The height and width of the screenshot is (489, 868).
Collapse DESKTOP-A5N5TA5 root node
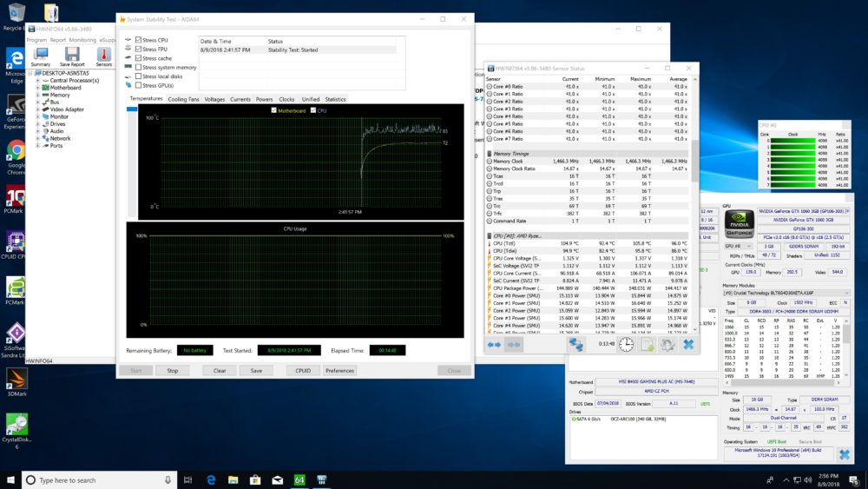(x=30, y=73)
